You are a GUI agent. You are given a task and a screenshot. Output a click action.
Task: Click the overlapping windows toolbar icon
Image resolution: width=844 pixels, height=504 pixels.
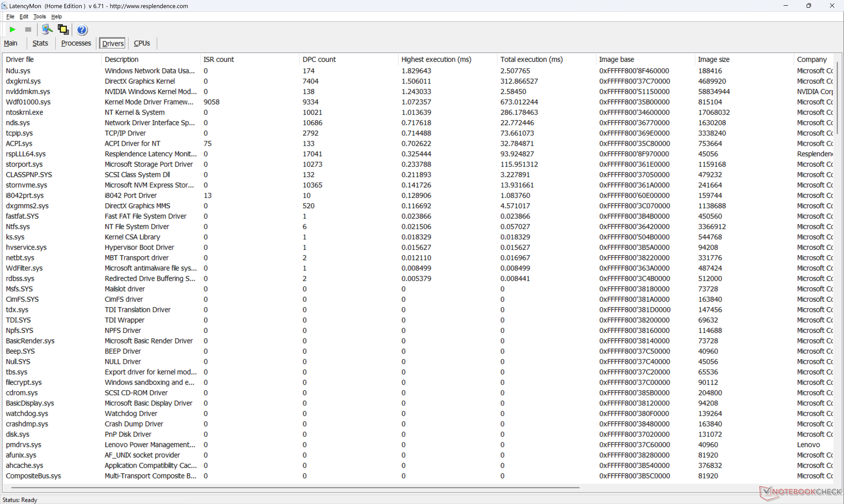point(63,29)
